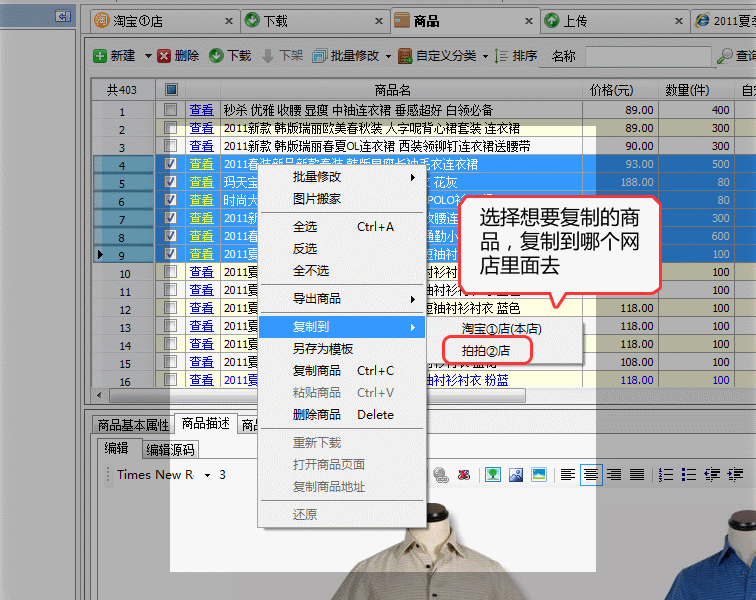This screenshot has height=600, width=756.
Task: Click the increase indent icon
Action: [735, 475]
